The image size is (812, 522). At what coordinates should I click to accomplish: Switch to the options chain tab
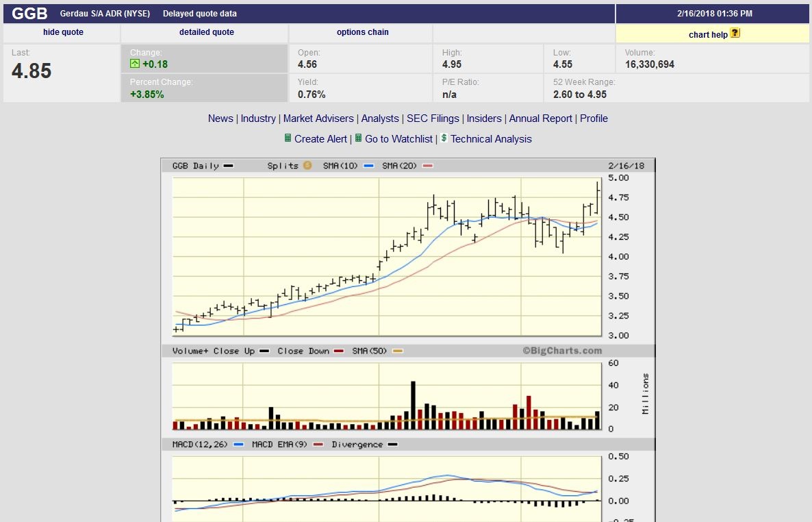click(x=362, y=32)
